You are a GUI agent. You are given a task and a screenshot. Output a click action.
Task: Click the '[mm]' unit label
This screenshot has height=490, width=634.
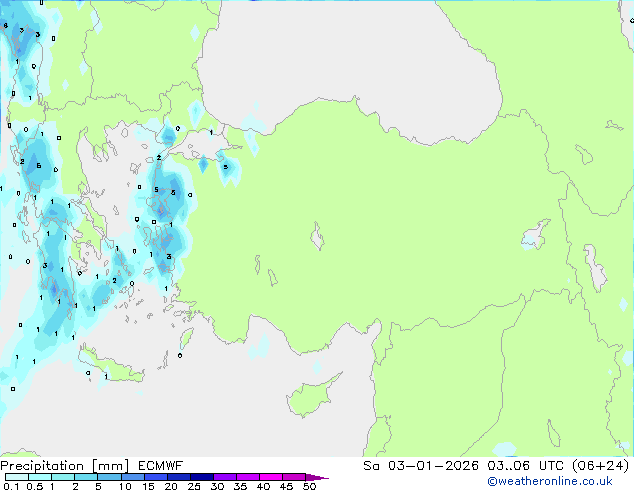coord(110,466)
